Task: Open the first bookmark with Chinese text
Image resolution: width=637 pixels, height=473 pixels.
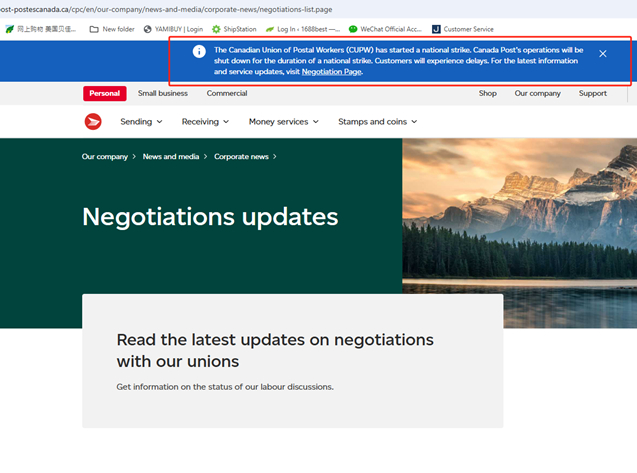Action: pyautogui.click(x=41, y=29)
